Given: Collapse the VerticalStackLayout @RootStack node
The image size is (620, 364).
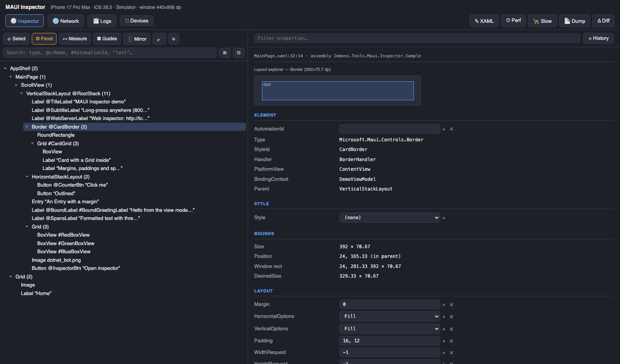Looking at the screenshot, I should [x=22, y=94].
